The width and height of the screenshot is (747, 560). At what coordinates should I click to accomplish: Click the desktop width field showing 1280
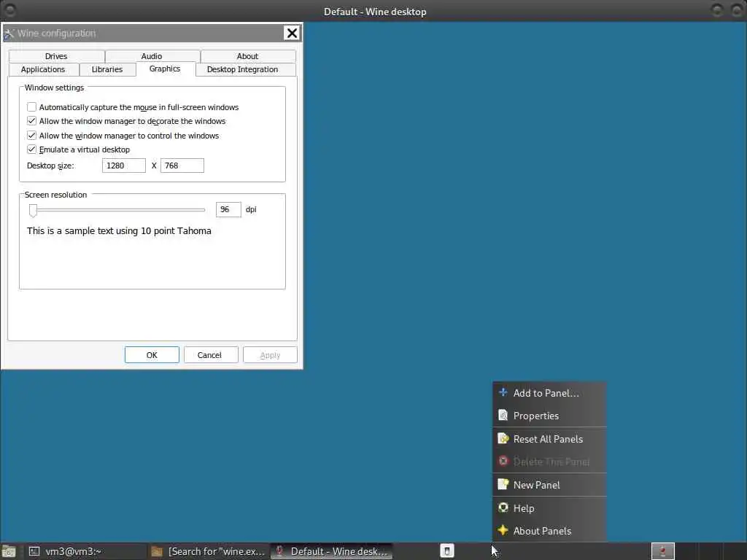click(124, 166)
